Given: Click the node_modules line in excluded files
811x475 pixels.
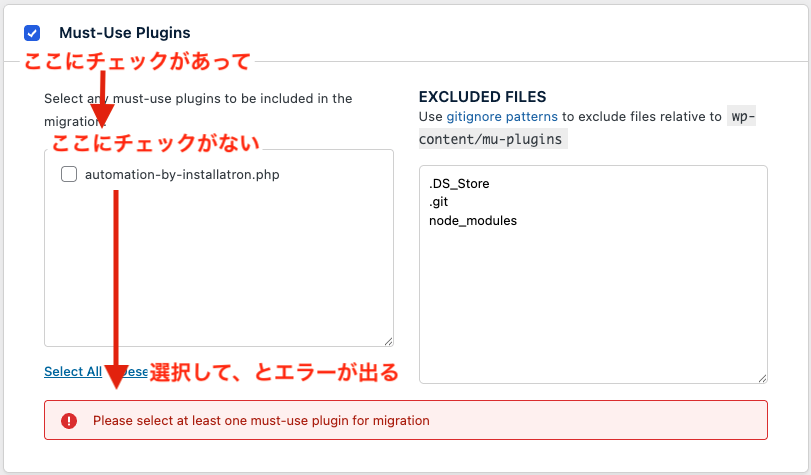Looking at the screenshot, I should pos(473,220).
